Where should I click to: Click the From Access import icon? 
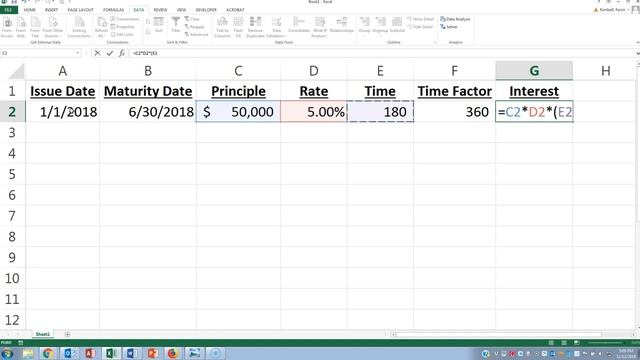tap(7, 27)
